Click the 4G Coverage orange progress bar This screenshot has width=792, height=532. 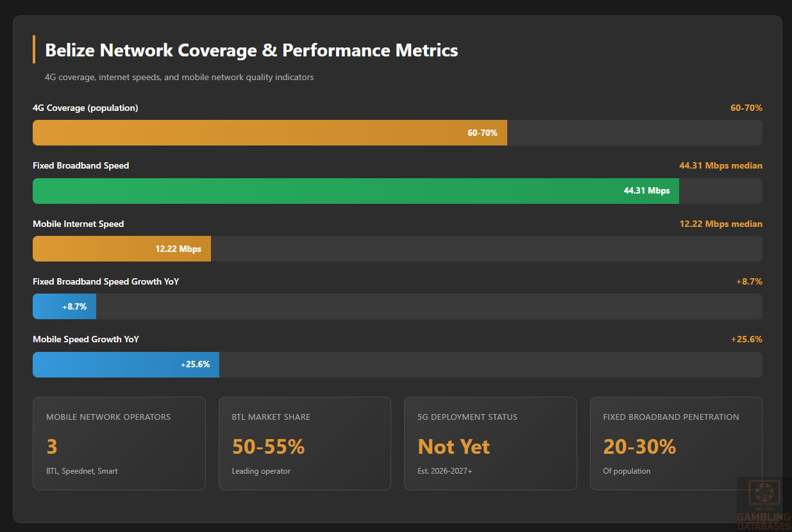click(x=269, y=133)
